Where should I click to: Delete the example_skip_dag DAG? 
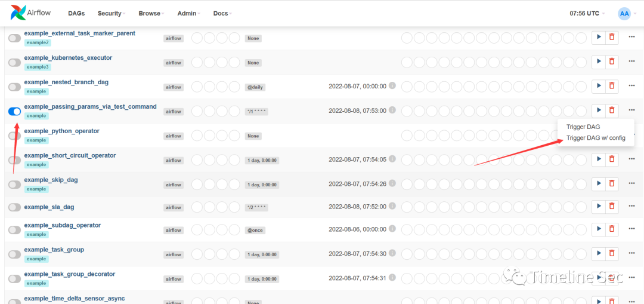(612, 183)
